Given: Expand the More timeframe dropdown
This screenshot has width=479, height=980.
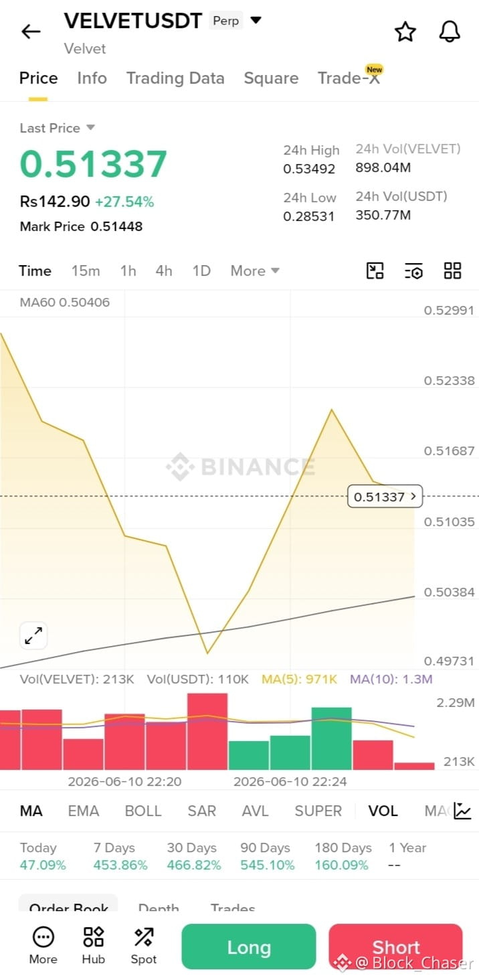Looking at the screenshot, I should 255,270.
